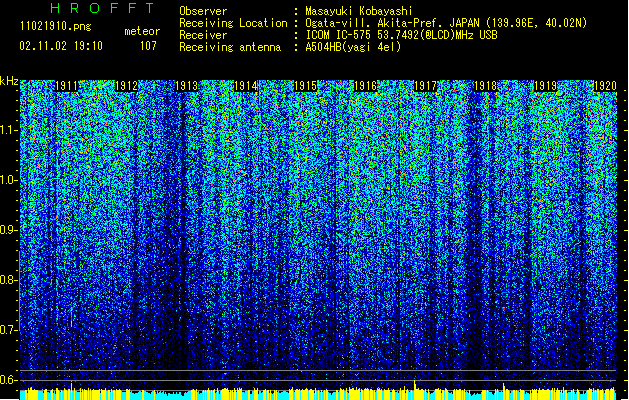Screen dimensions: 629x400
Task: Click the 1915 time marker
Action: 306,86
